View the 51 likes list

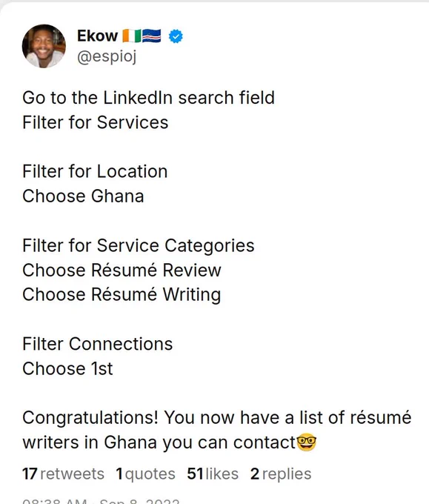(x=213, y=474)
